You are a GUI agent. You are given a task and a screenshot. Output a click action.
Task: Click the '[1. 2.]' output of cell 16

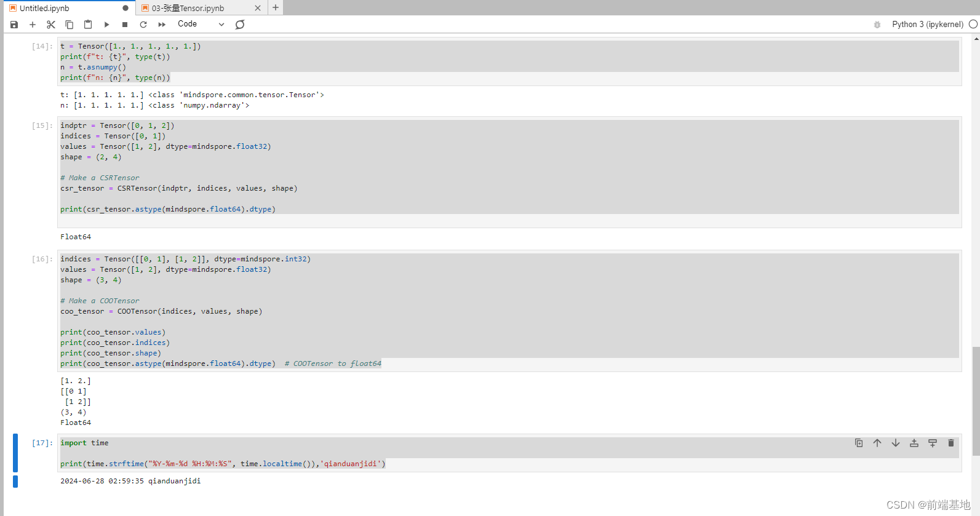tap(76, 381)
